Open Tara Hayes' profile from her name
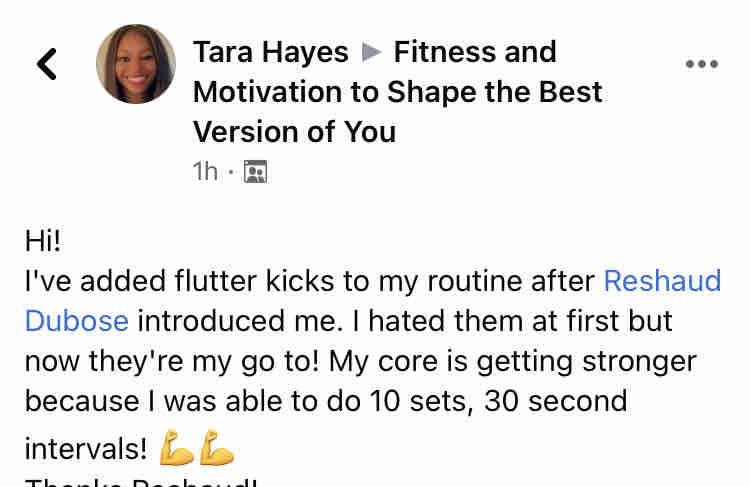Screen dimensions: 750x487 [x=271, y=52]
